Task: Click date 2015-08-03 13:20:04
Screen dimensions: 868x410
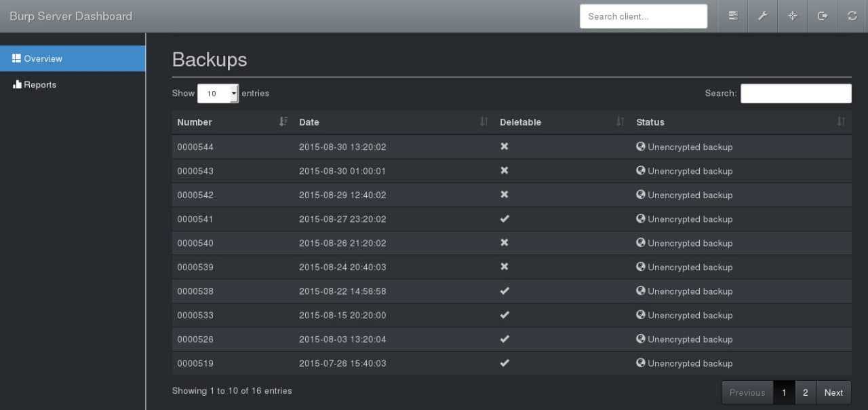Action: tap(342, 339)
